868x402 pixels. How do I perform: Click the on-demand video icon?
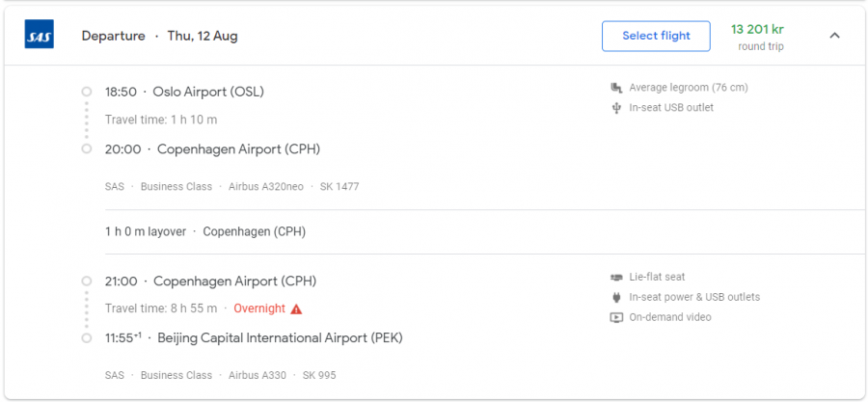[616, 317]
